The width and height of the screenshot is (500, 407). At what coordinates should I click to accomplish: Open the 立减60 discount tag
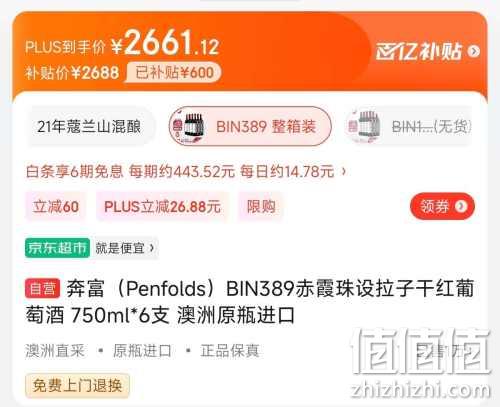click(56, 207)
